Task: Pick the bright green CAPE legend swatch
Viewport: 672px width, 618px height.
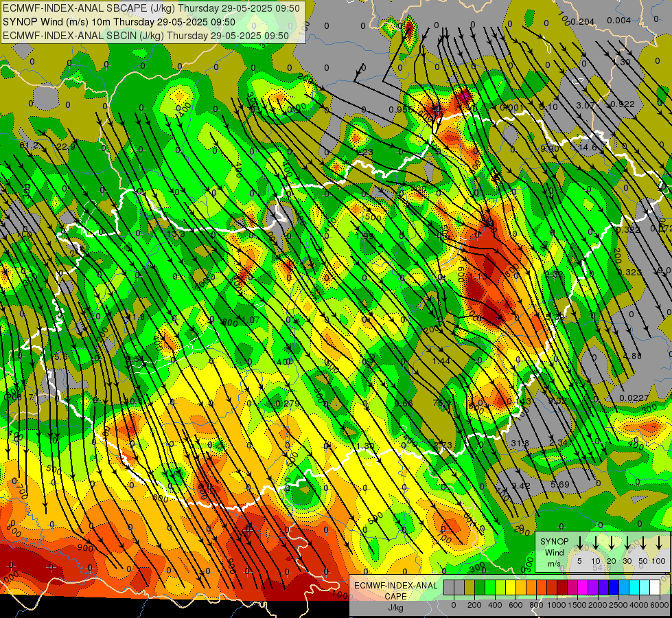Action: 490,587
